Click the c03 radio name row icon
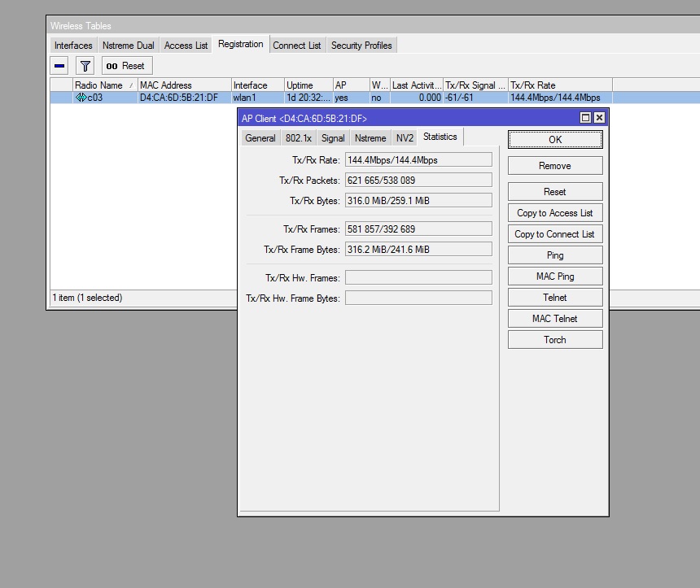The image size is (700, 588). (x=81, y=98)
